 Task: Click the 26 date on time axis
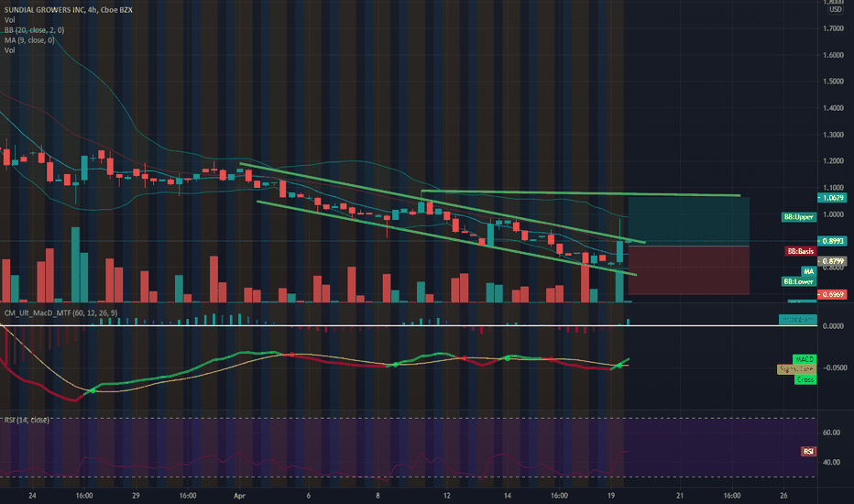point(783,496)
